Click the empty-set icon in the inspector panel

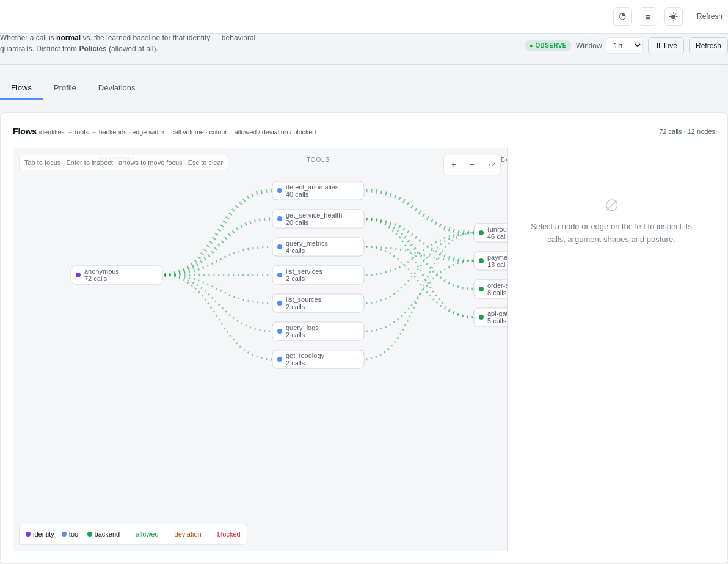tap(611, 205)
